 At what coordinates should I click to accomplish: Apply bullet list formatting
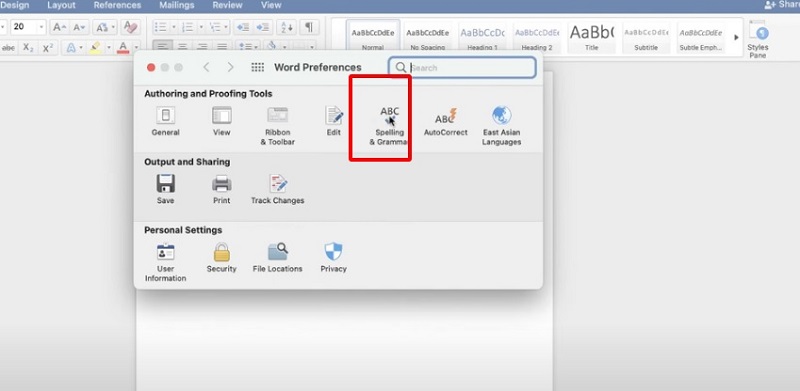160,27
